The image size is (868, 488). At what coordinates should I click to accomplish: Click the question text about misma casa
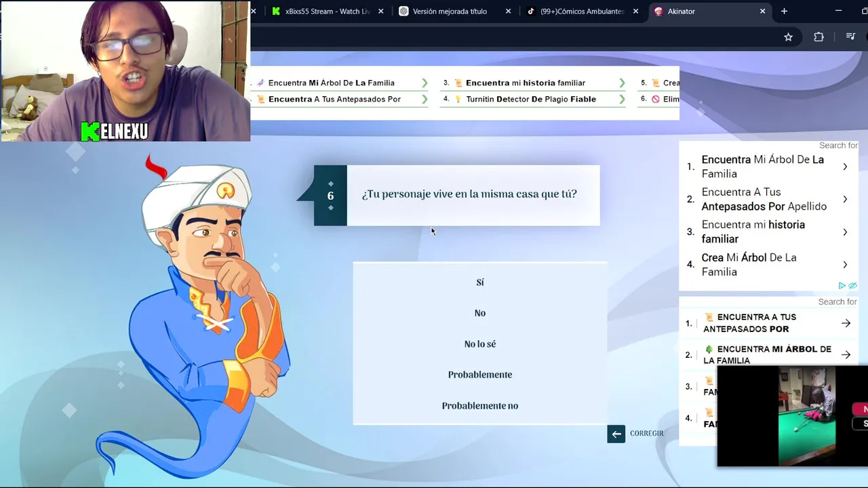point(469,194)
